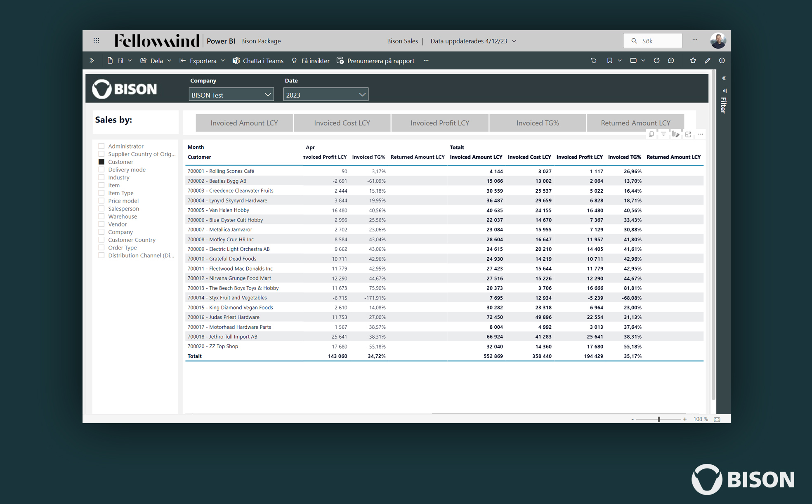Check the Warehouse checkbox
The image size is (812, 504).
(101, 217)
